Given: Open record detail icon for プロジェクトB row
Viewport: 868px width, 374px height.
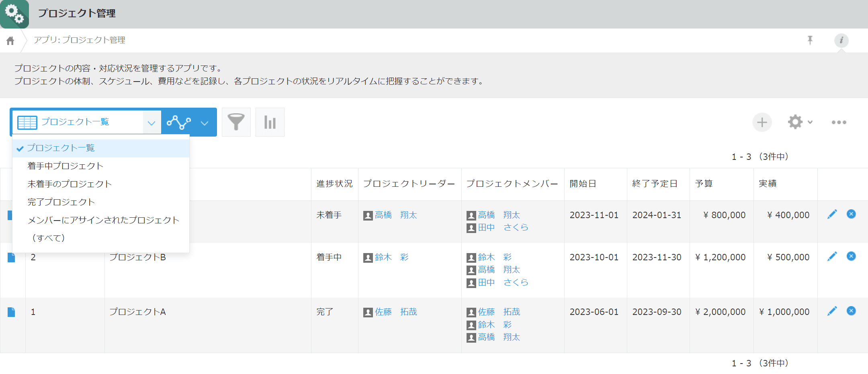Looking at the screenshot, I should coord(11,257).
